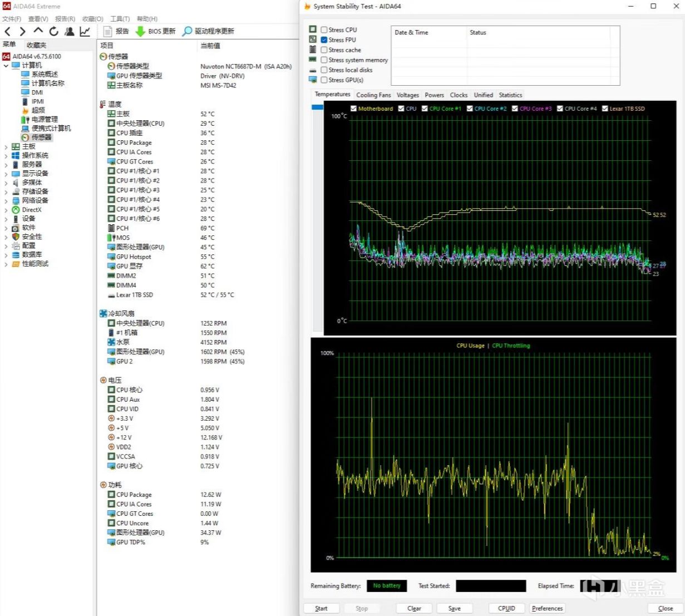The height and width of the screenshot is (616, 685).
Task: Open the BIOS update green arrow icon
Action: 140,32
